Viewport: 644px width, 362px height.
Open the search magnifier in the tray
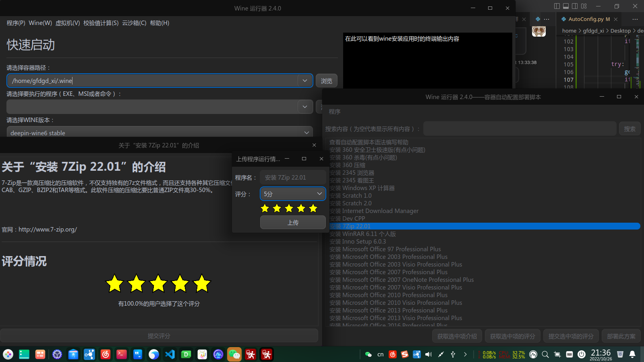(545, 354)
